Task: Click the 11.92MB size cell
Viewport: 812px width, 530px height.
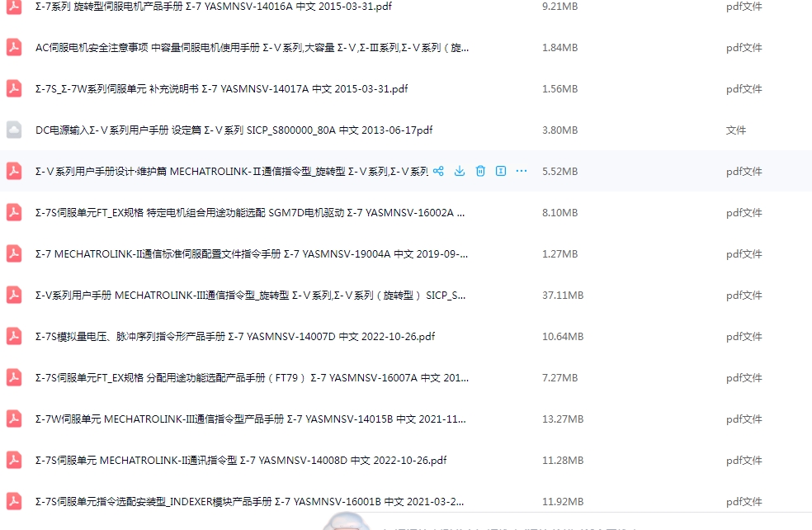Action: [563, 501]
